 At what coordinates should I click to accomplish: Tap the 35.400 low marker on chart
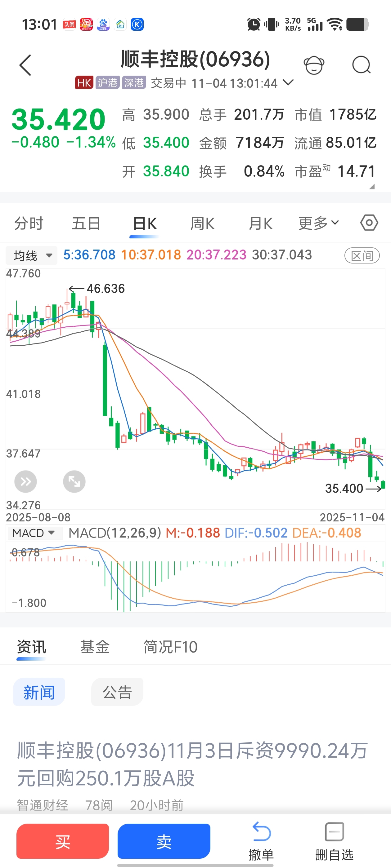pyautogui.click(x=344, y=488)
